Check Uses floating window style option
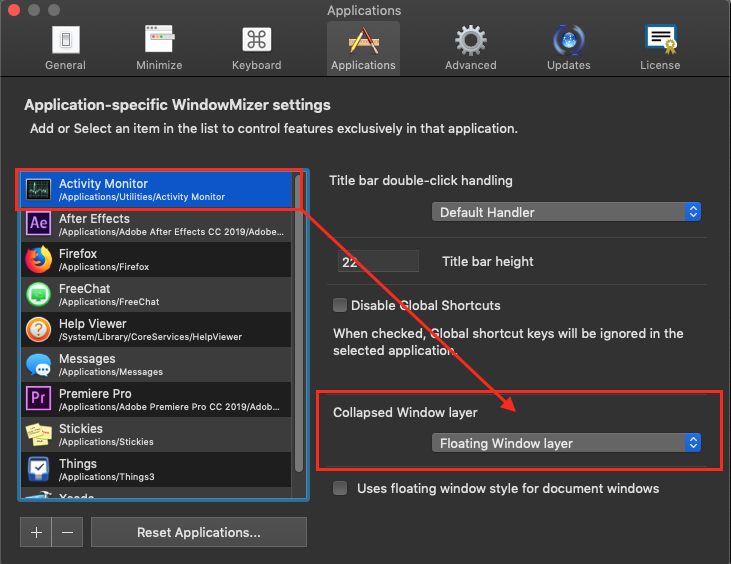 340,488
